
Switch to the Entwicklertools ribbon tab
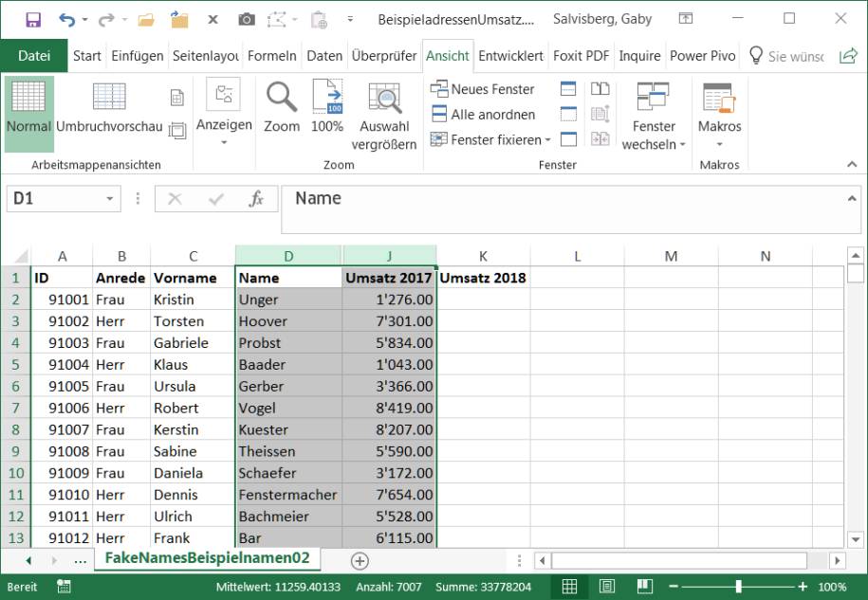(x=511, y=56)
